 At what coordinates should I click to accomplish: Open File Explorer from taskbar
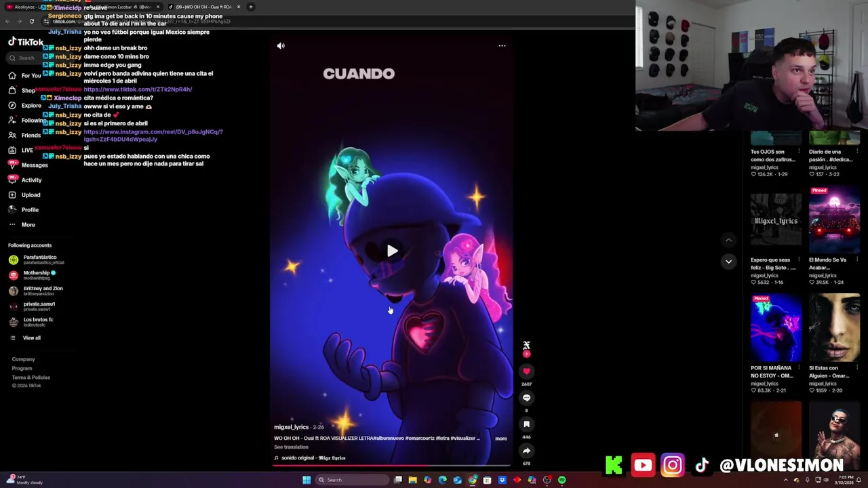(412, 480)
